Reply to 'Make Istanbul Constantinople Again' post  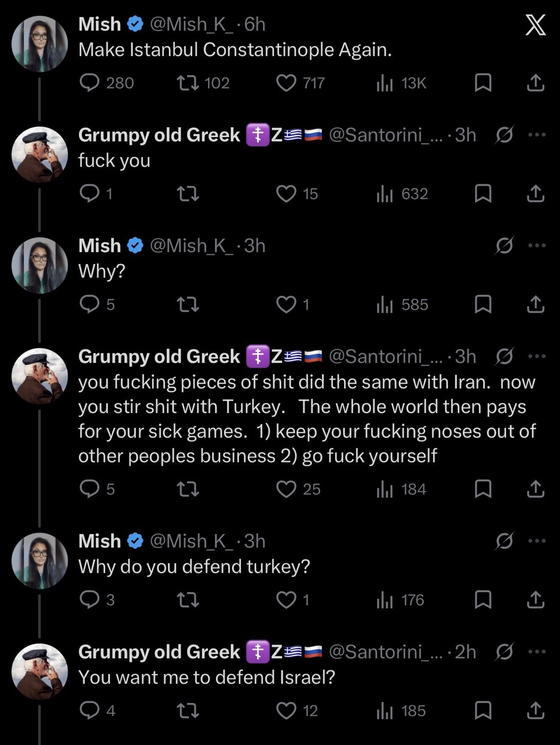[89, 83]
